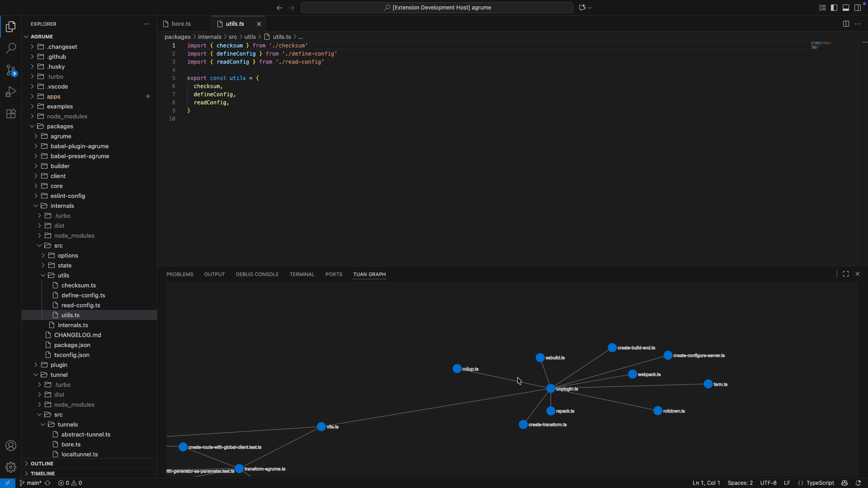Toggle the secondary side bar visibility

click(858, 8)
